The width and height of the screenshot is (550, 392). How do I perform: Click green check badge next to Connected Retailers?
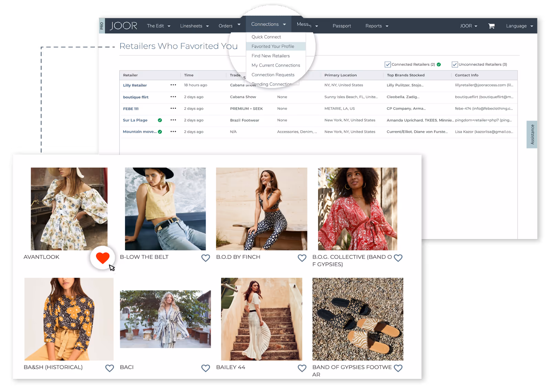click(x=439, y=64)
